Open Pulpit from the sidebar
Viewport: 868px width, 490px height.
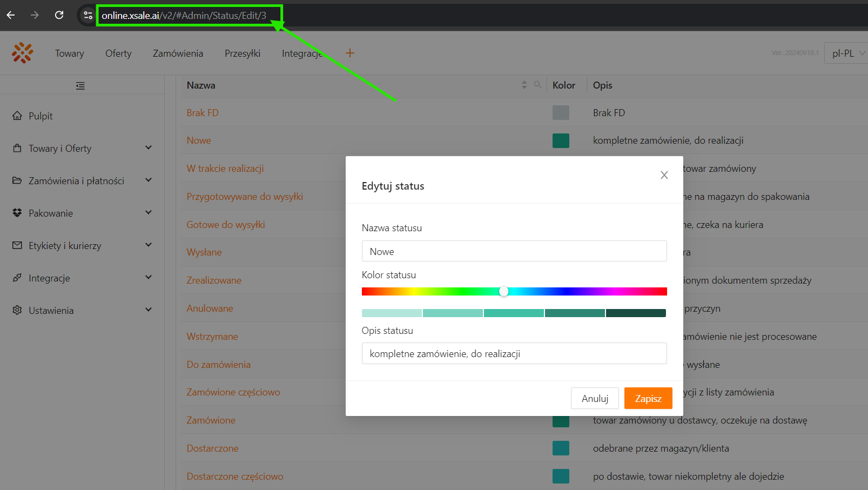(x=41, y=116)
